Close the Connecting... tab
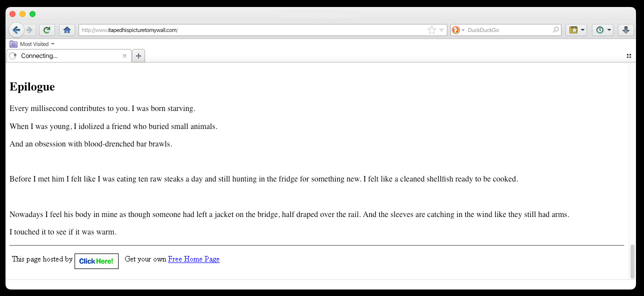644x296 pixels. point(125,56)
